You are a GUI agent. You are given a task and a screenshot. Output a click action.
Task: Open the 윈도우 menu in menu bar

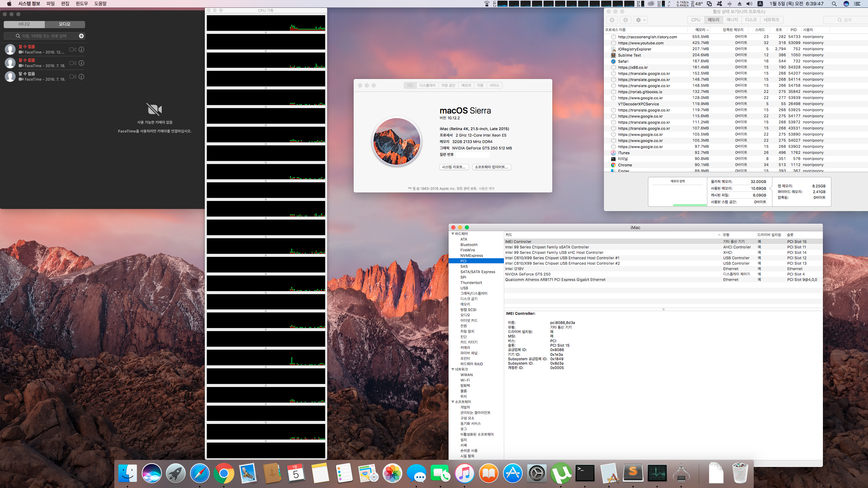pos(81,4)
